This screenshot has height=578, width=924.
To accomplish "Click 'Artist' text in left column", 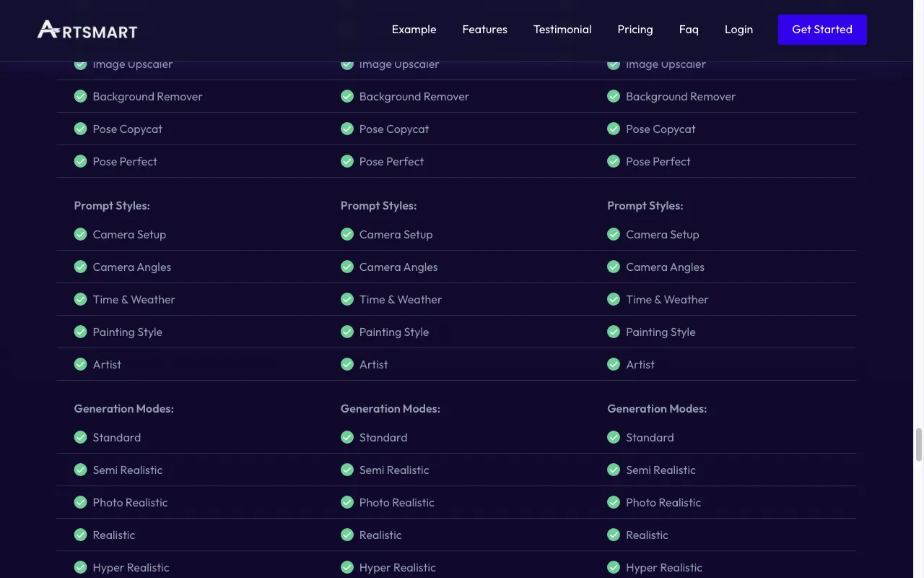I will pyautogui.click(x=107, y=364).
